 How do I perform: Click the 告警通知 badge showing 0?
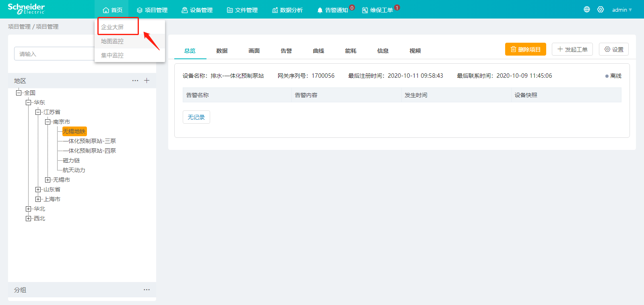tap(352, 8)
